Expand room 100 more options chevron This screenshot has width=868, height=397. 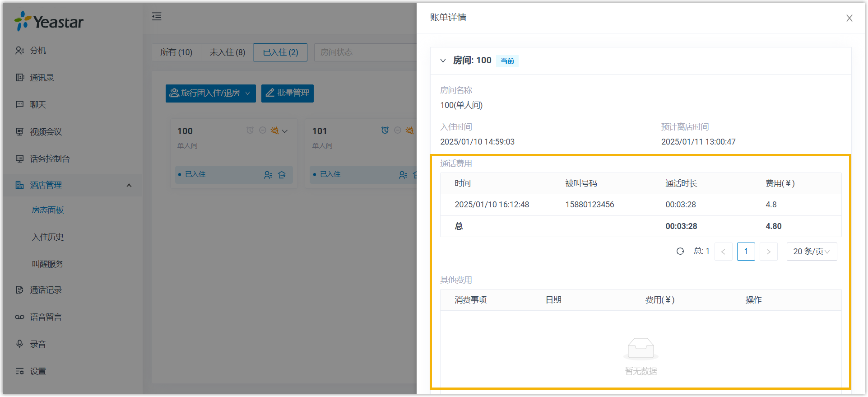[285, 131]
